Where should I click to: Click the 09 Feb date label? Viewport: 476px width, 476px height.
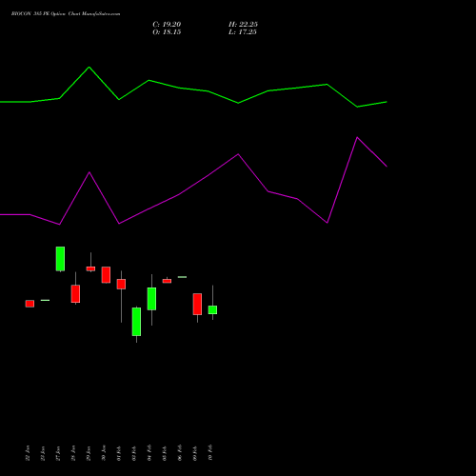pos(195,453)
